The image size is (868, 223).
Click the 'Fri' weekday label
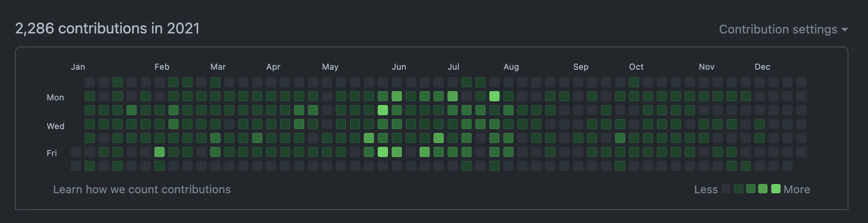[x=52, y=153]
